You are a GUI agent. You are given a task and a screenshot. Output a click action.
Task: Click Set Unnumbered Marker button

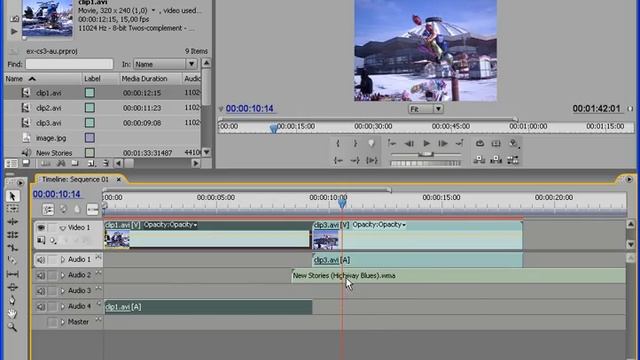click(x=371, y=143)
